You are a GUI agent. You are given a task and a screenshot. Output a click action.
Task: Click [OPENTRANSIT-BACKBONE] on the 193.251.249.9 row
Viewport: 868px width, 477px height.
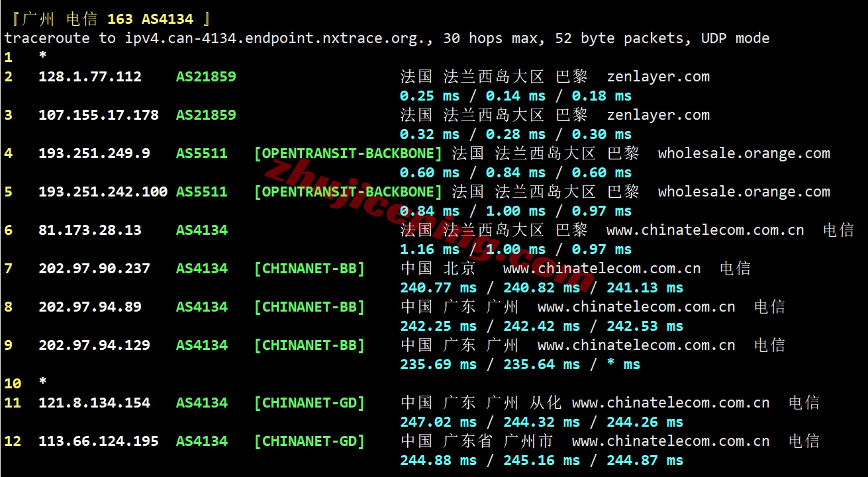click(x=348, y=153)
